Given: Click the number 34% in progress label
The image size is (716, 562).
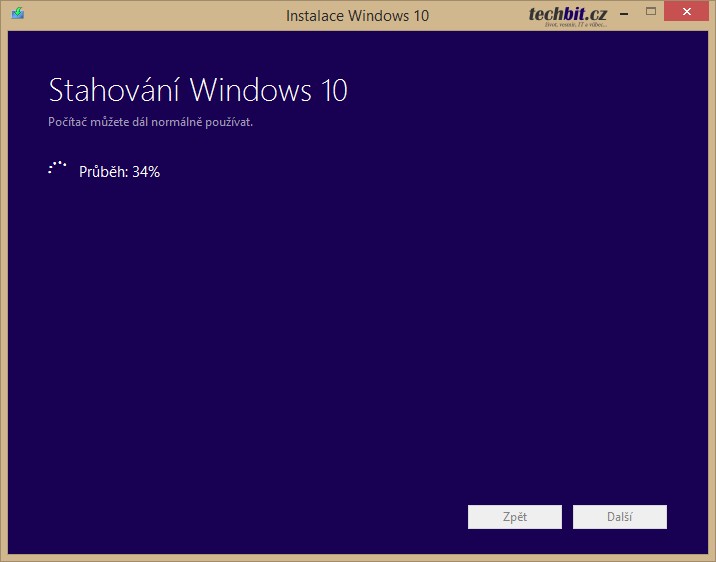Looking at the screenshot, I should point(146,171).
